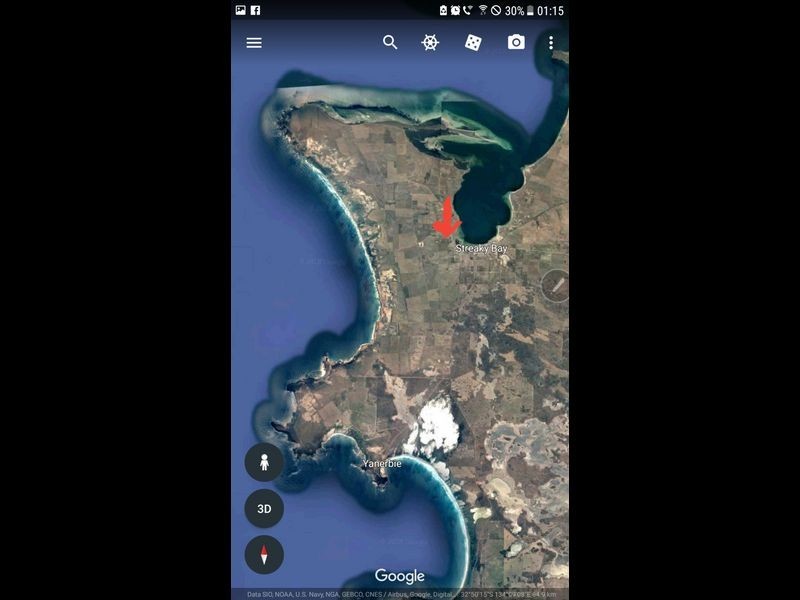Tap the gallery image notification icon
Viewport: 800px width, 600px height.
coord(240,10)
